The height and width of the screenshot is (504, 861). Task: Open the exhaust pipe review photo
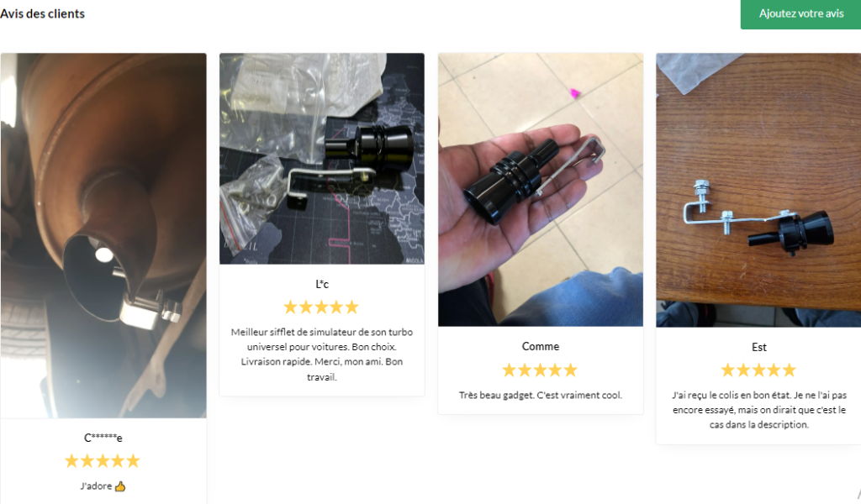point(103,235)
